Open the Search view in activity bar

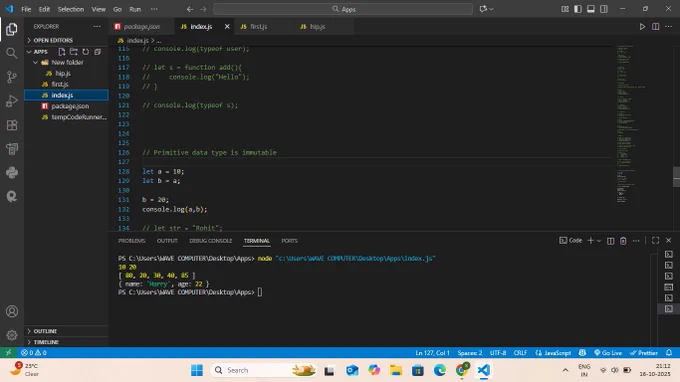12,53
